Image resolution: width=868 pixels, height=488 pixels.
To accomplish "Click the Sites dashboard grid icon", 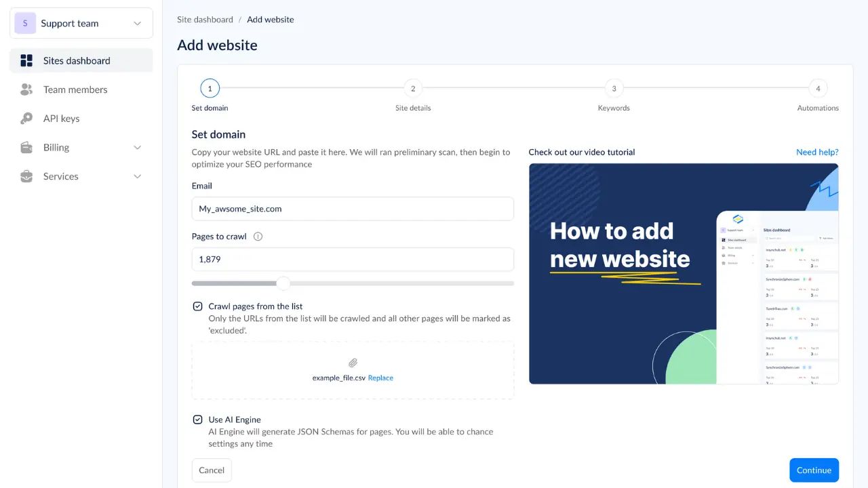I will 26,61.
